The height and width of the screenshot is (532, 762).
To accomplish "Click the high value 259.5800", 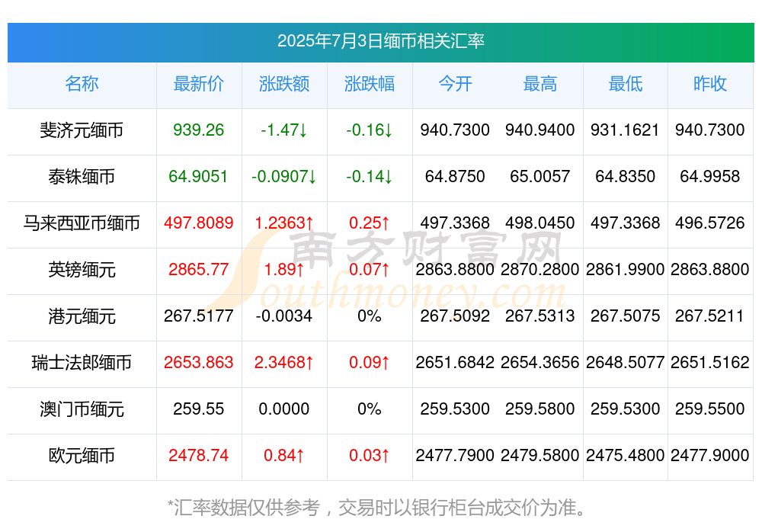I will 540,409.
